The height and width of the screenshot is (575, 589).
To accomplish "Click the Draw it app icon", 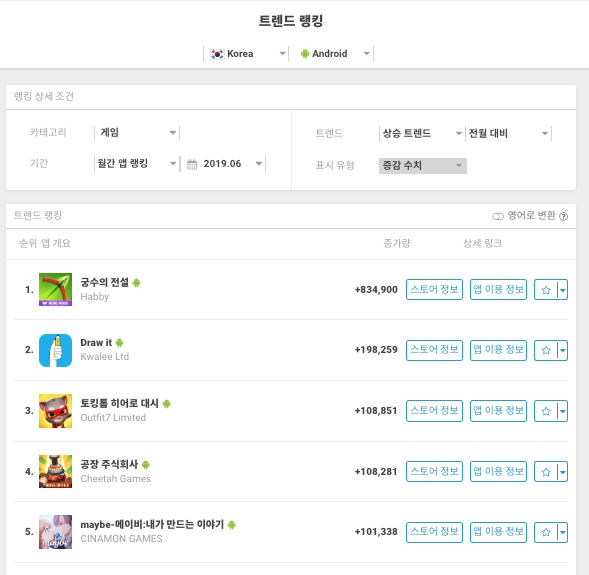I will (x=55, y=350).
